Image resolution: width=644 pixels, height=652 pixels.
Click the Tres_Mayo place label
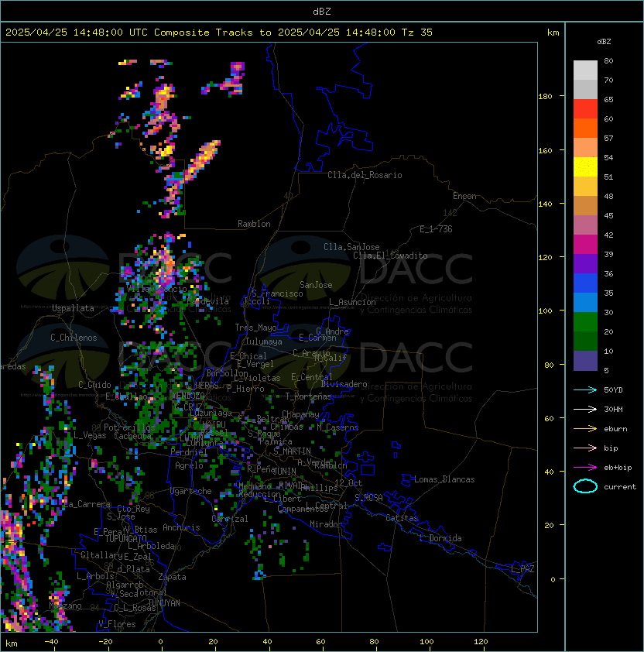pos(255,328)
